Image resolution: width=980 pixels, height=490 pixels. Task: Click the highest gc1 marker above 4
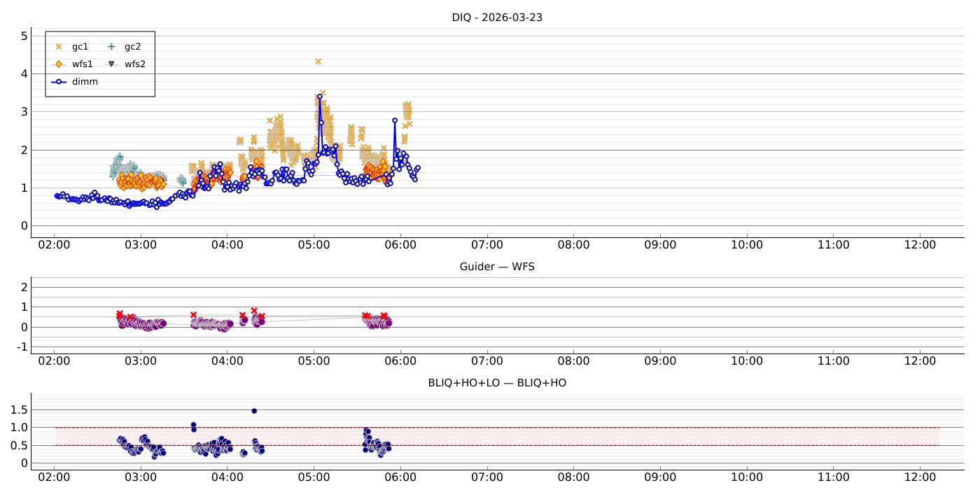(318, 62)
